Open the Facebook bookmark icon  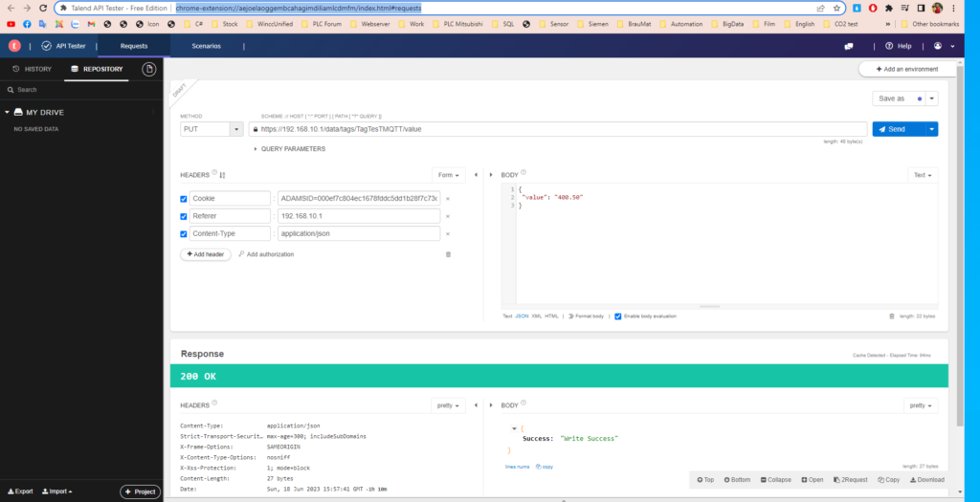27,24
